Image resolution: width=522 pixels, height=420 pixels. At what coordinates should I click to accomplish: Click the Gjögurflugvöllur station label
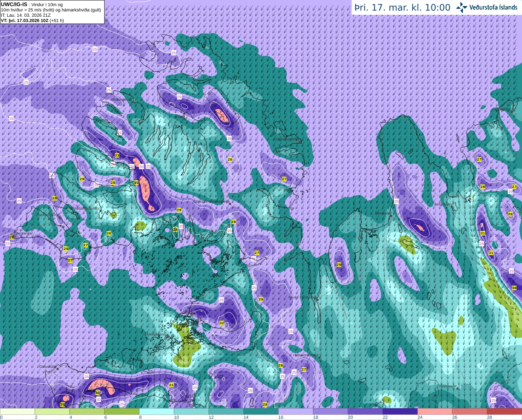(287, 139)
